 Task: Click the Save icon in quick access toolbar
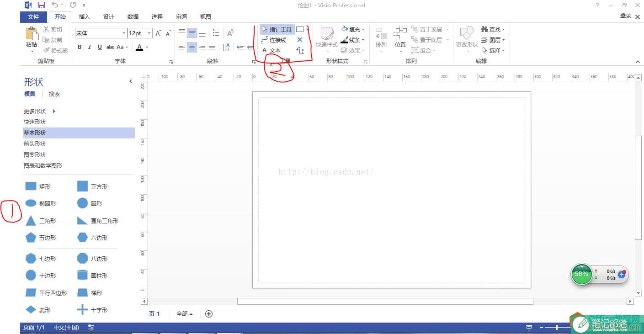click(42, 5)
